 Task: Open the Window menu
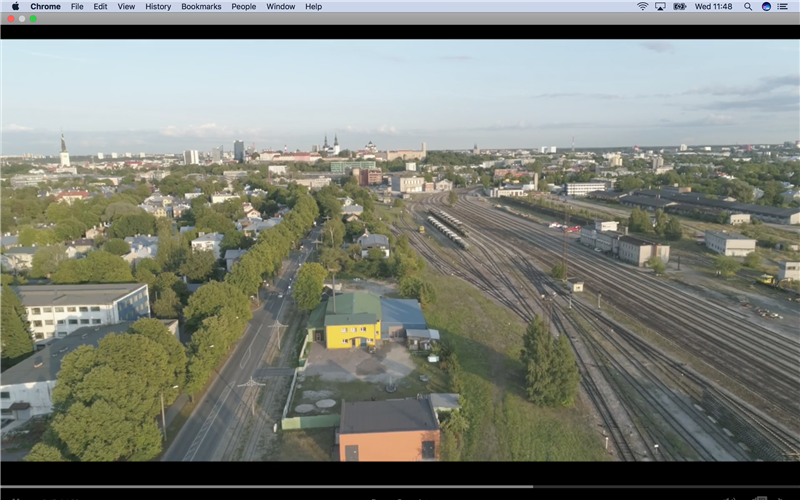coord(281,6)
